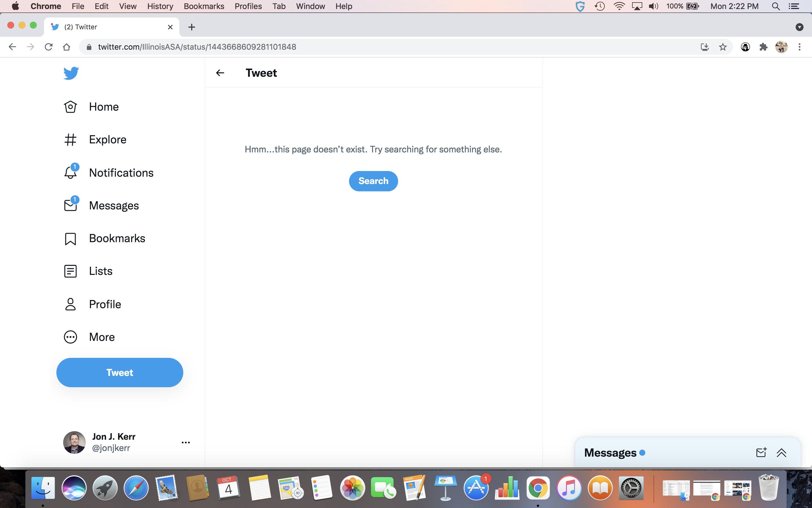Open Photos app in Dock
The image size is (812, 508).
coord(352,488)
